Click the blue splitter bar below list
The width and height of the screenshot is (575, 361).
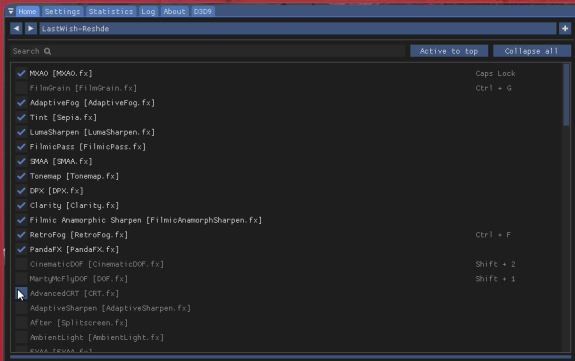coord(290,356)
